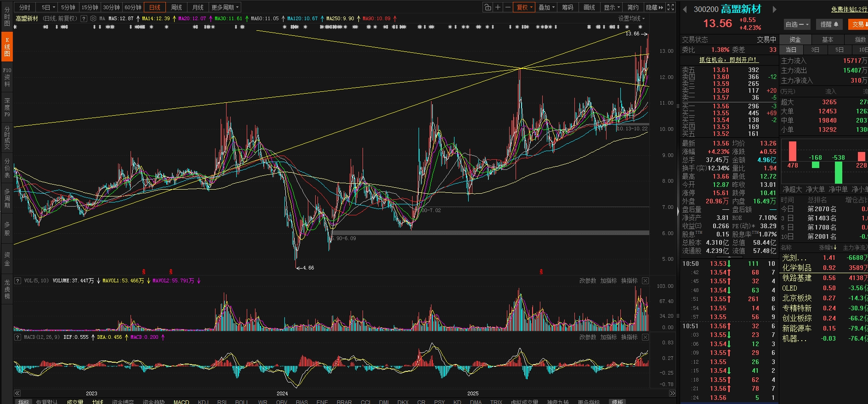This screenshot has height=404, width=868.
Task: Open 更多周期 period dropdown
Action: 225,7
